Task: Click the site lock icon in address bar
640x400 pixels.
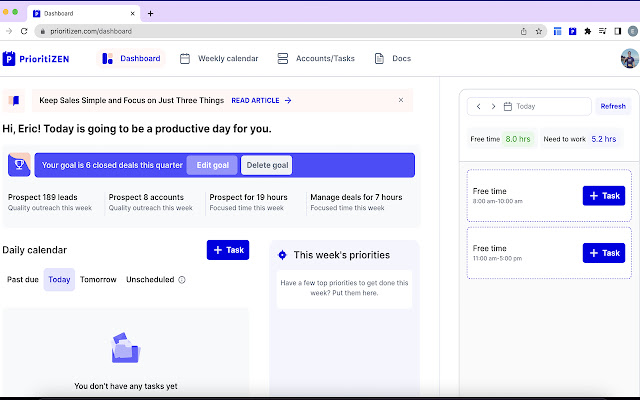Action: pos(43,31)
